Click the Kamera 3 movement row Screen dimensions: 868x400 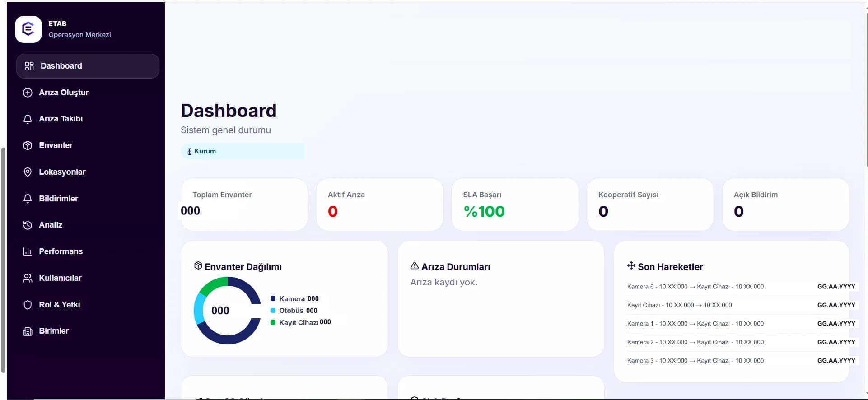tap(741, 361)
